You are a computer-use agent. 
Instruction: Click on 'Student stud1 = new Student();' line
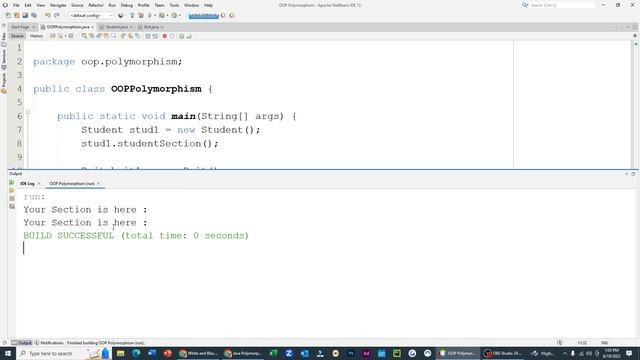pyautogui.click(x=171, y=130)
